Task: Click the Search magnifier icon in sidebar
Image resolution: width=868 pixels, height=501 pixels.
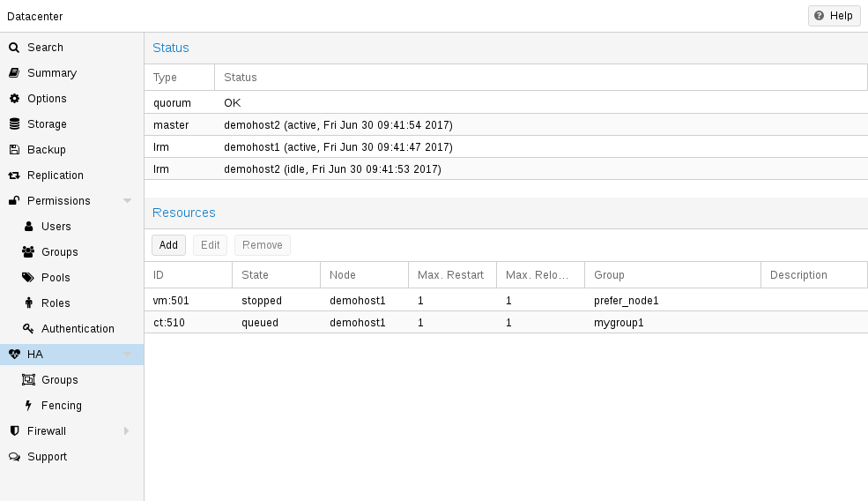Action: click(x=14, y=48)
